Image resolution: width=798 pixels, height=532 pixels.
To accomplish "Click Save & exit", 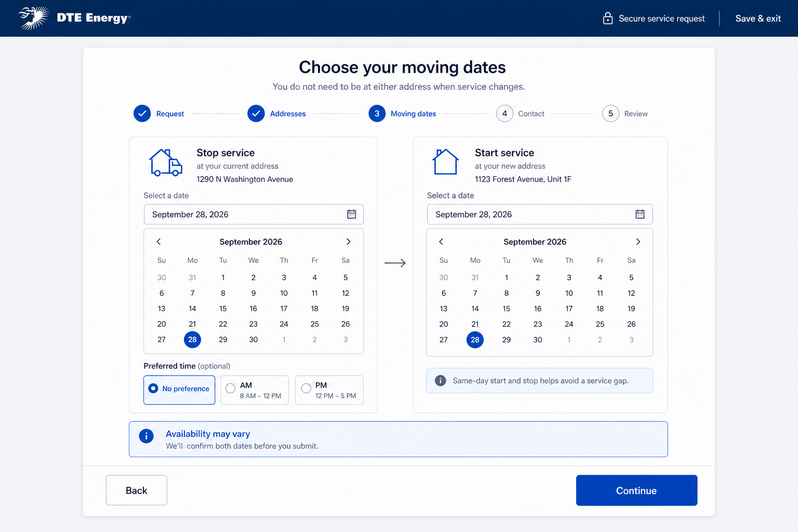I will (758, 18).
